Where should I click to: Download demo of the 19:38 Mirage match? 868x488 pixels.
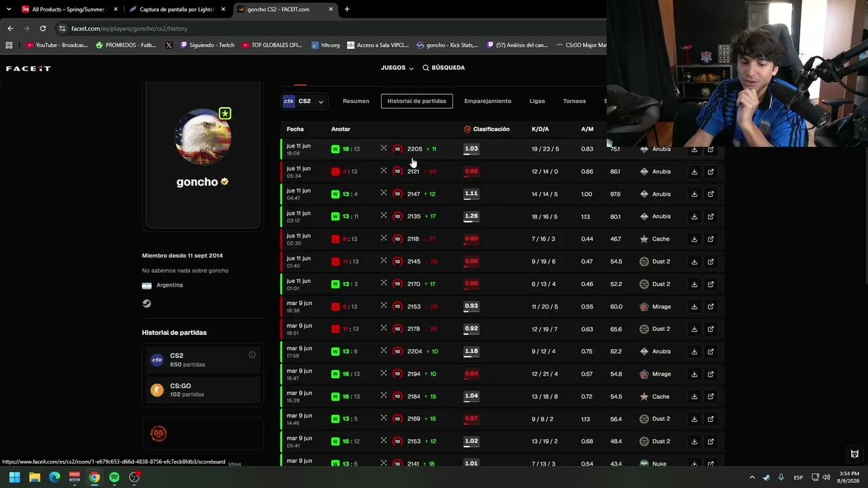[694, 306]
